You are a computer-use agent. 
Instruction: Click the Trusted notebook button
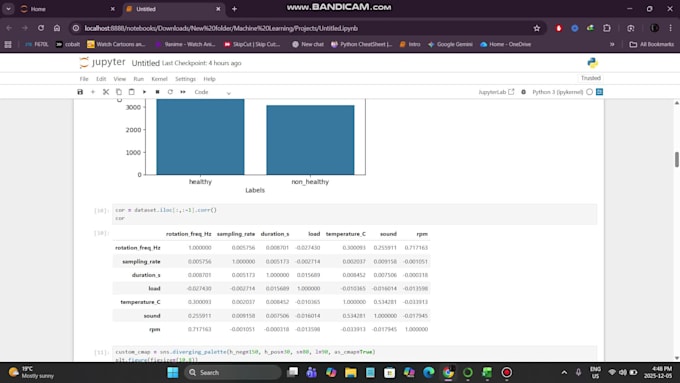pyautogui.click(x=591, y=78)
